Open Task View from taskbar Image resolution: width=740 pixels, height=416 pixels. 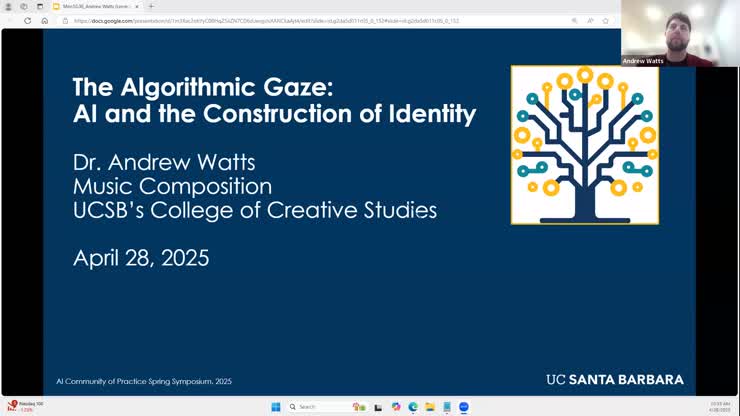378,407
